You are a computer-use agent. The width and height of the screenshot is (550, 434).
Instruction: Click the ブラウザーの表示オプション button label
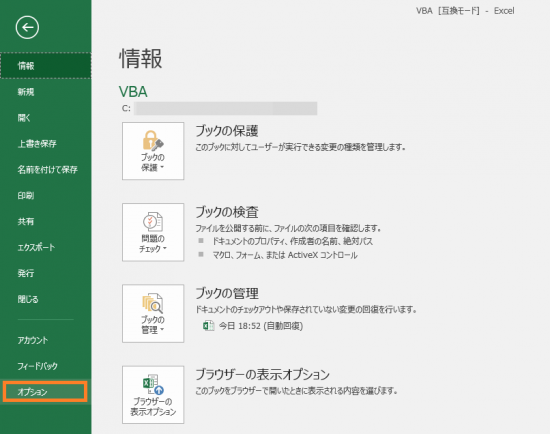click(153, 407)
